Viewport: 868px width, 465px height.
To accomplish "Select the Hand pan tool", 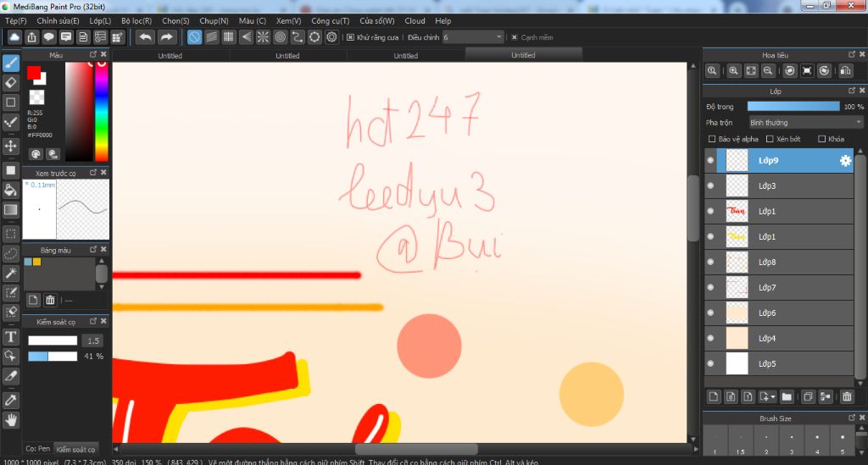I will click(x=11, y=421).
